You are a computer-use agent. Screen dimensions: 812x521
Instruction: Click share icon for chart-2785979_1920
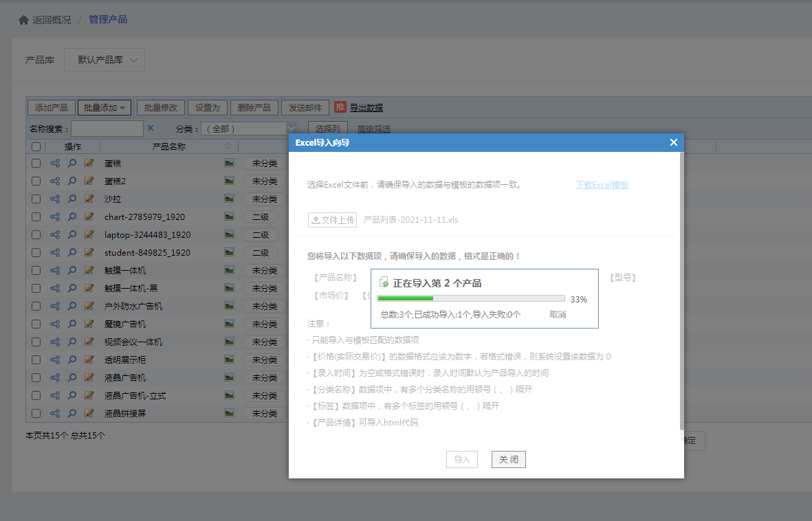(x=55, y=217)
